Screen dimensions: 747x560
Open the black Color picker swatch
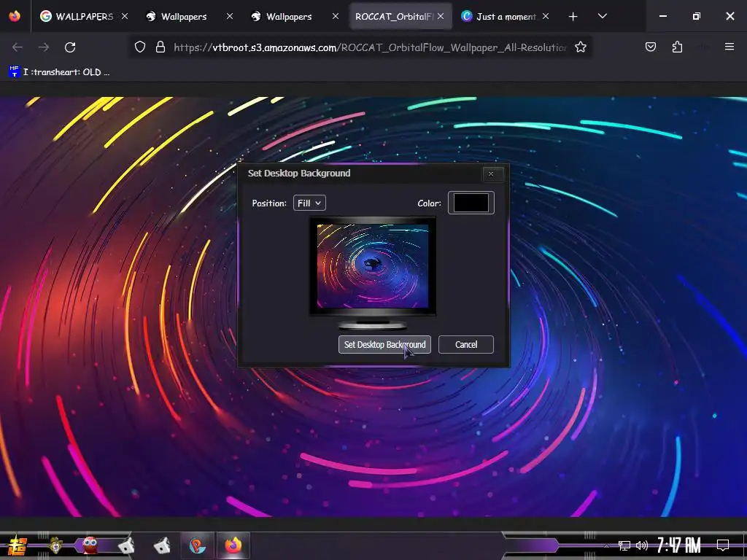(x=471, y=203)
